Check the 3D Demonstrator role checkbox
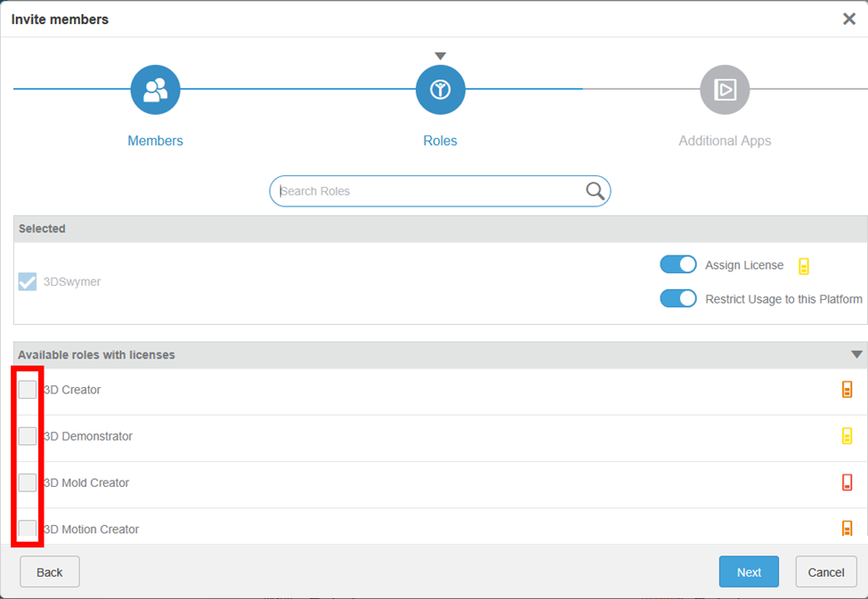The height and width of the screenshot is (599, 868). pos(28,436)
